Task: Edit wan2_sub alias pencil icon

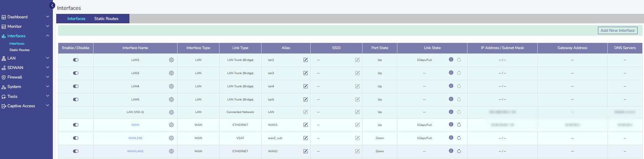Action: (x=306, y=138)
